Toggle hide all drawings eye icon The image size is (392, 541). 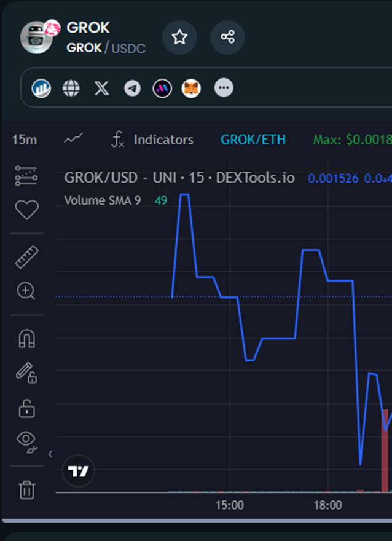coord(26,443)
